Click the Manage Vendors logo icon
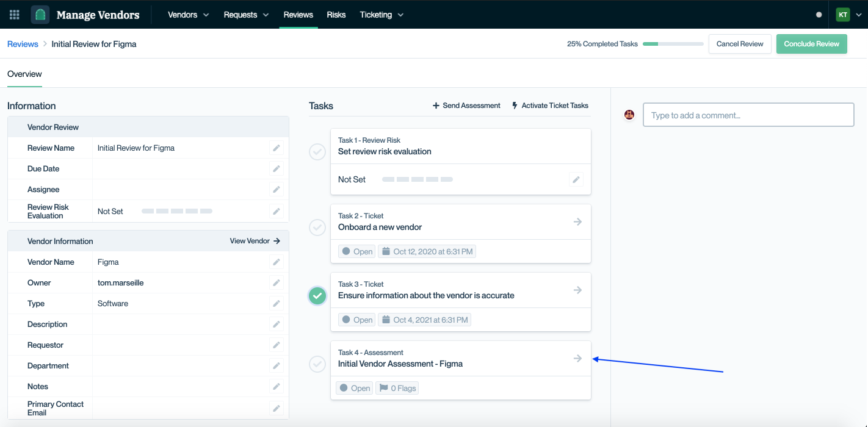 pyautogui.click(x=40, y=15)
